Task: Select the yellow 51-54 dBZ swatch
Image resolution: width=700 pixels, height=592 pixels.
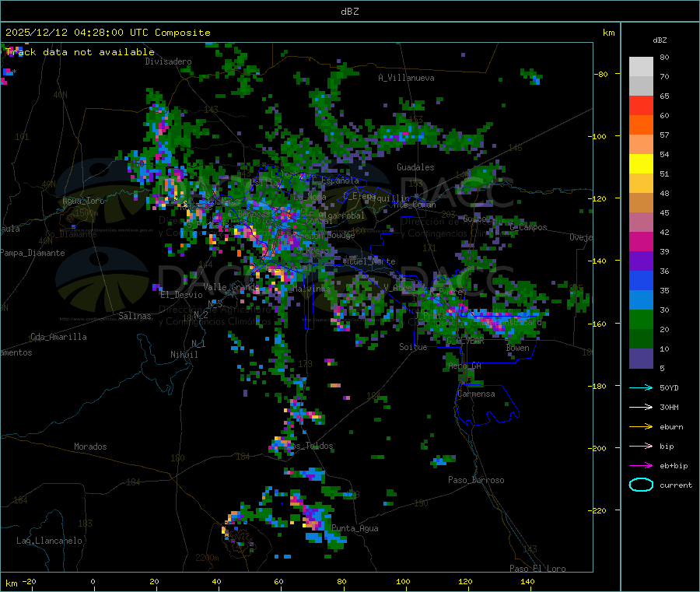Action: pos(641,164)
